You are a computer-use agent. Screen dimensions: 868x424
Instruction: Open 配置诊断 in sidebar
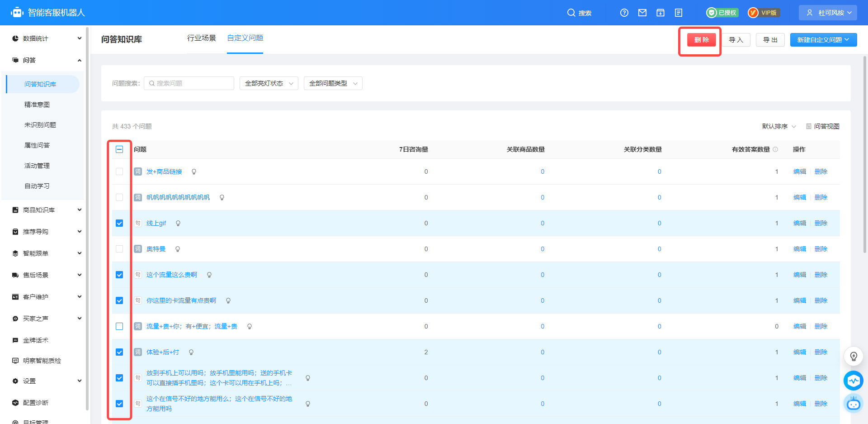36,403
